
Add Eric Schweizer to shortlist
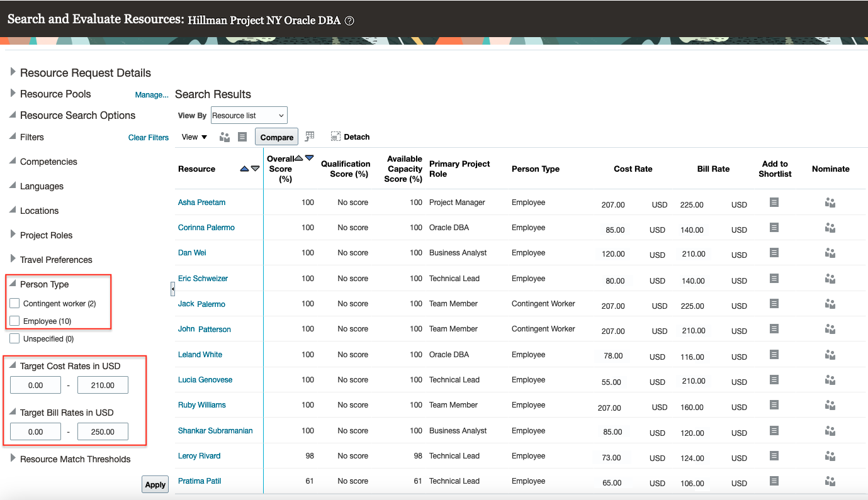coord(774,278)
